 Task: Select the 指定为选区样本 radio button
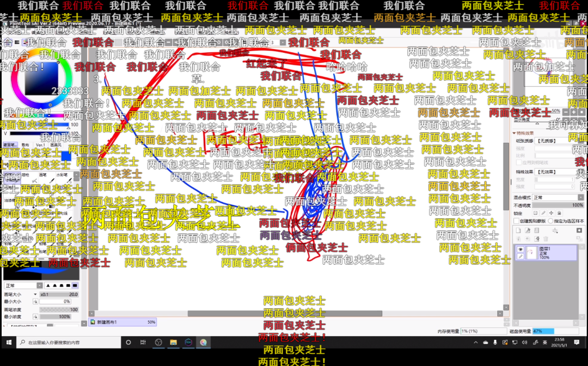(x=550, y=221)
